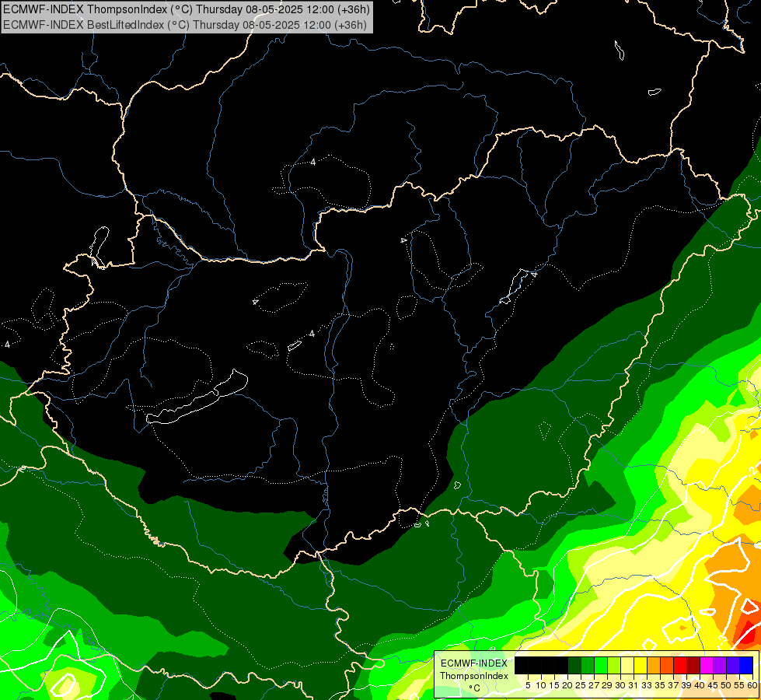Viewport: 761px width, 700px height.
Task: Click the legend scale value 25
Action: pyautogui.click(x=581, y=685)
